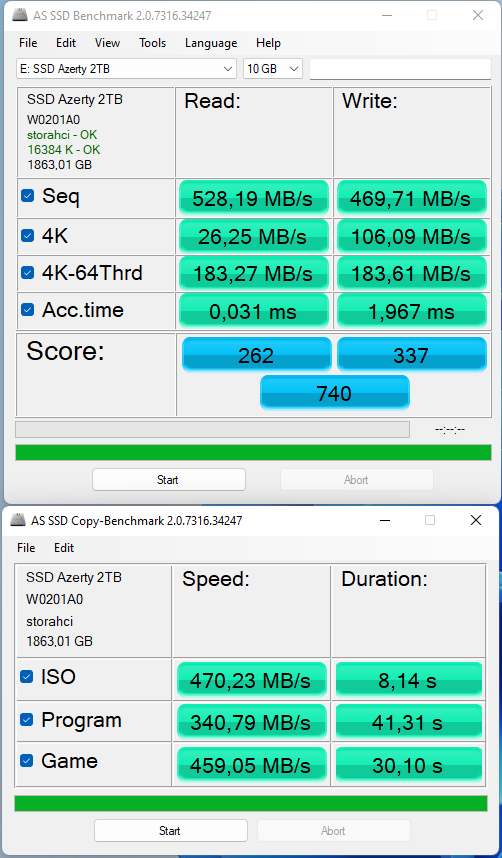Open the Tools menu
This screenshot has height=858, width=502.
(152, 43)
